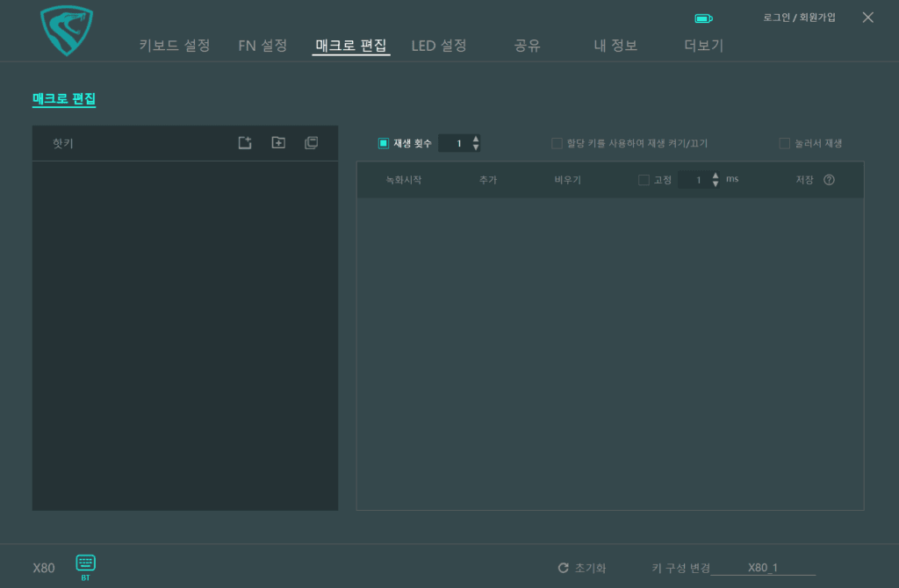Click the snake shield logo
The image size is (899, 588).
coord(67,31)
